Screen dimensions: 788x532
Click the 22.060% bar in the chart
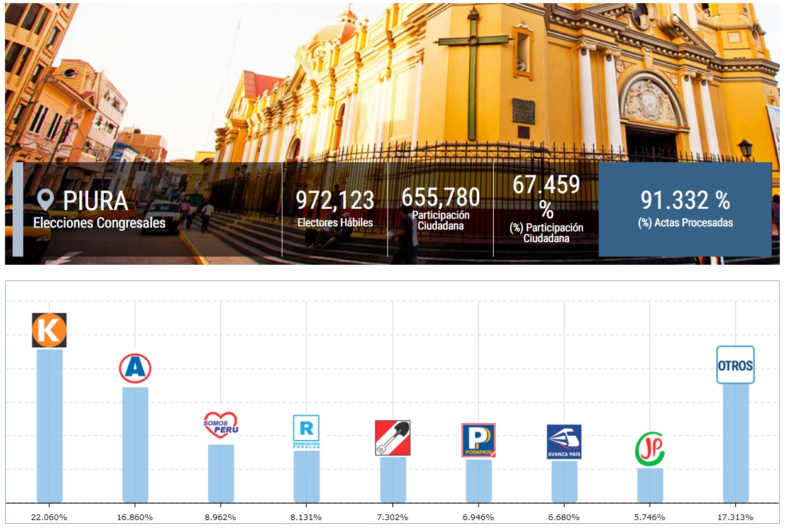50,425
